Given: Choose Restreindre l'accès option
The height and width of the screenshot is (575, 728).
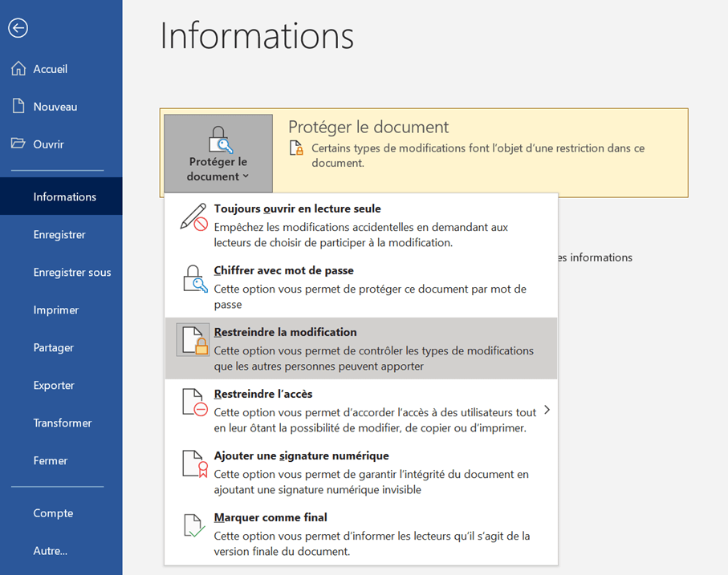Looking at the screenshot, I should pos(361,410).
